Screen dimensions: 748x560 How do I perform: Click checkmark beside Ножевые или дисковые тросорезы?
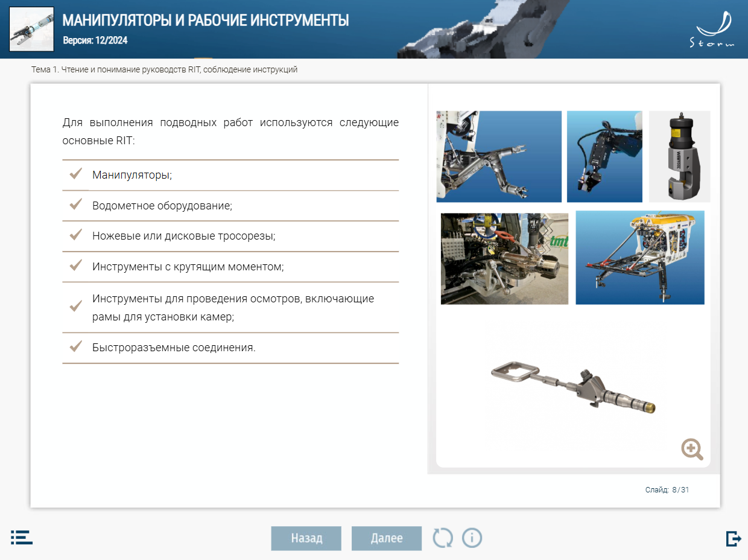pos(75,235)
